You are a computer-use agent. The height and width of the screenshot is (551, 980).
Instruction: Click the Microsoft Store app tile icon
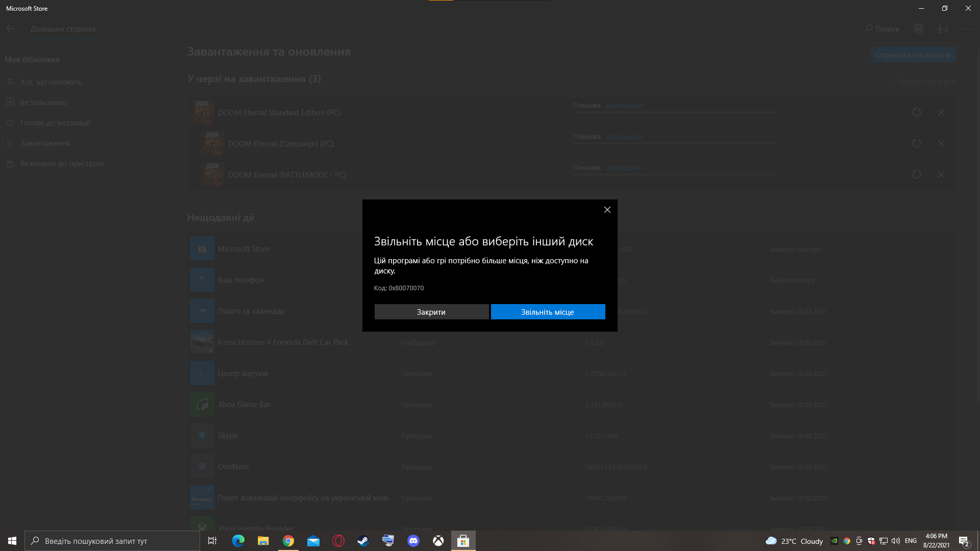click(202, 249)
